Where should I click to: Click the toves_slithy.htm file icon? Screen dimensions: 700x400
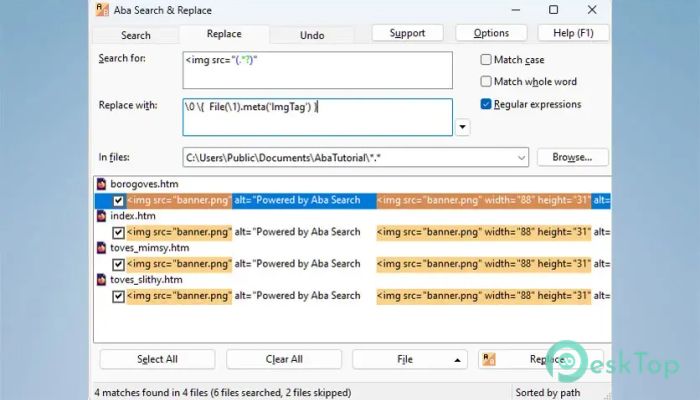(101, 279)
